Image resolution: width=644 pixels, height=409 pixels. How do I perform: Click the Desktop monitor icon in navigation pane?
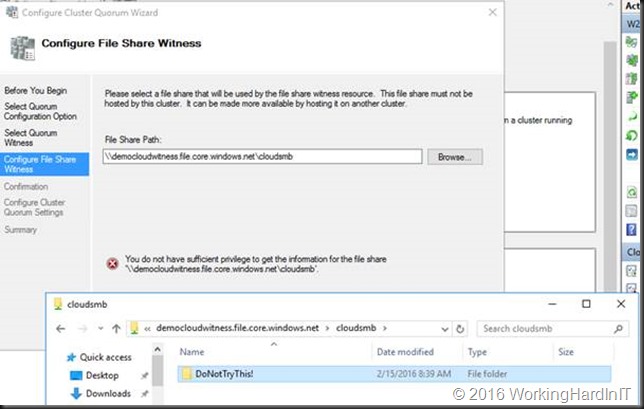coord(76,375)
